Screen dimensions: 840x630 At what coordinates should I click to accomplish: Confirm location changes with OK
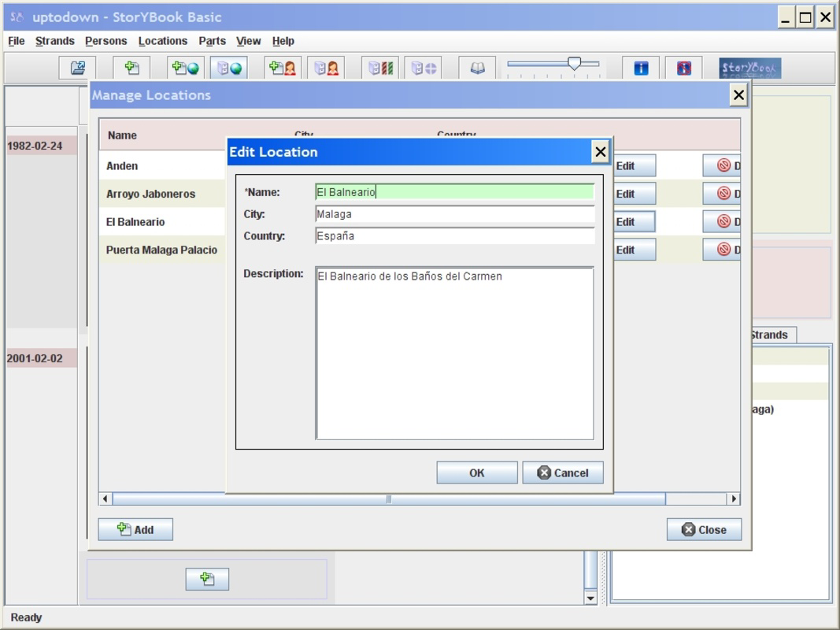pos(476,472)
